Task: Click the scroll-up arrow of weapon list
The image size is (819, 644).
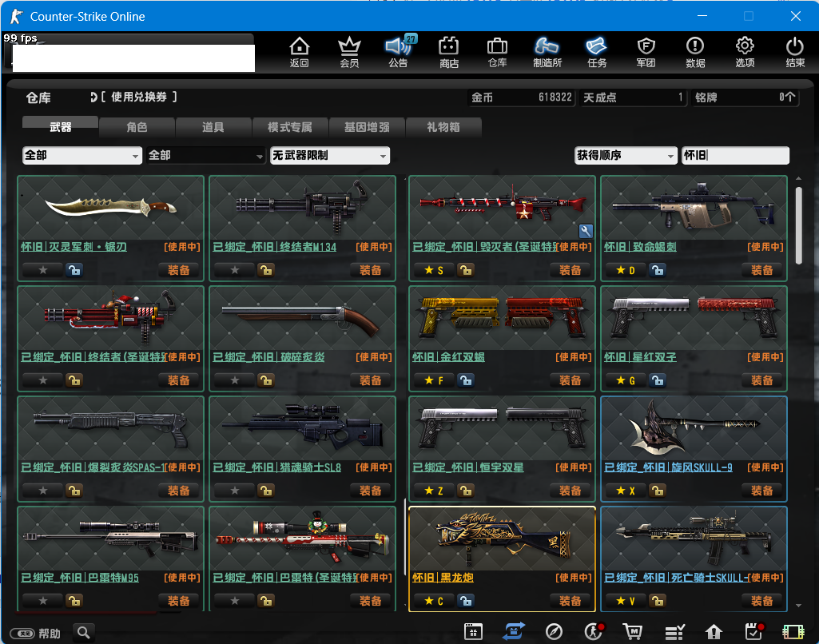Action: 798,179
